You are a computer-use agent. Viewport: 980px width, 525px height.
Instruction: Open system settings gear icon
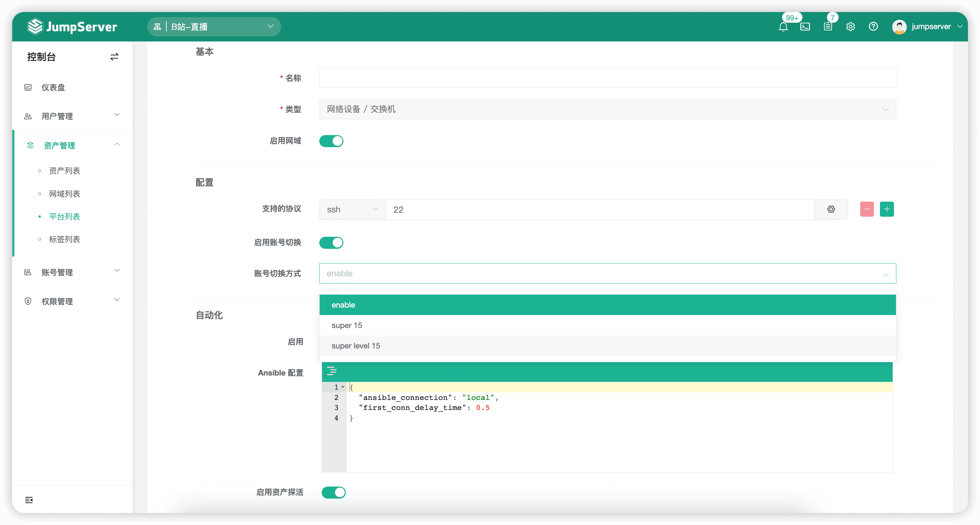point(850,27)
